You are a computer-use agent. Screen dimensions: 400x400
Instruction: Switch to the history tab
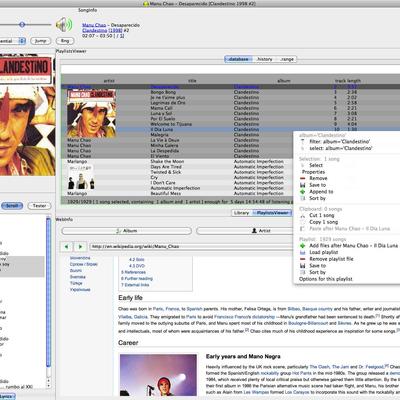(265, 59)
